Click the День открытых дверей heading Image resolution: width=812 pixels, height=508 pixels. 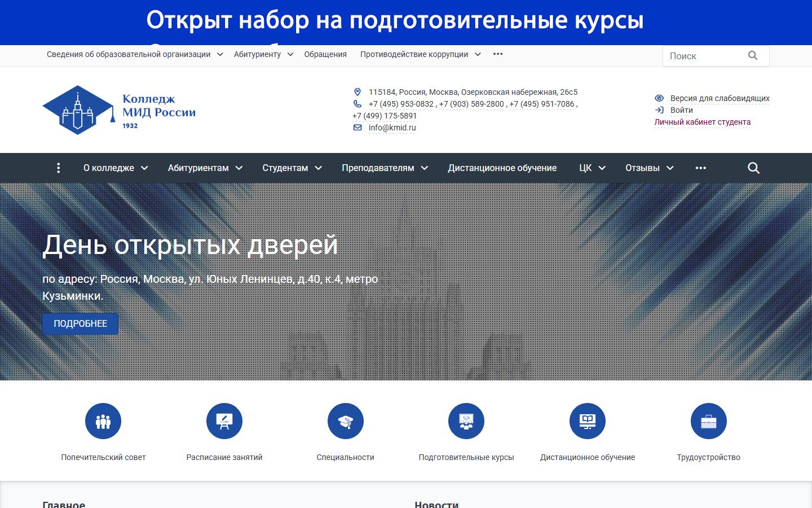[190, 245]
